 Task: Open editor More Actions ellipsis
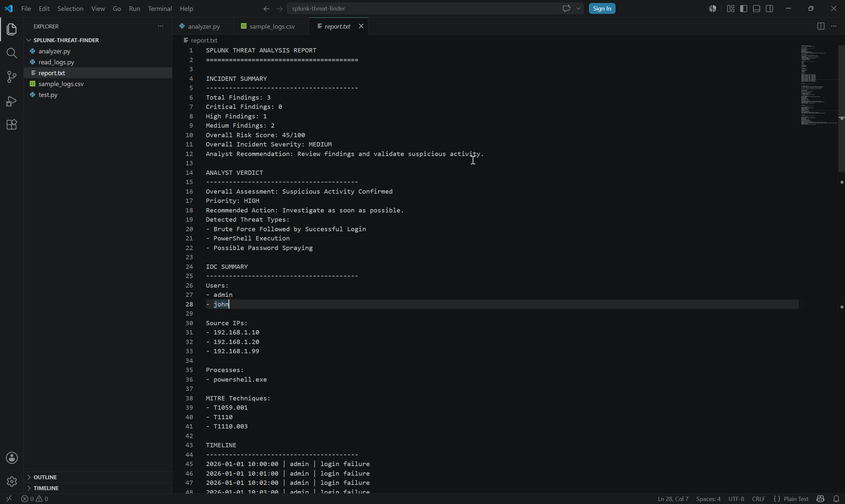(x=834, y=26)
